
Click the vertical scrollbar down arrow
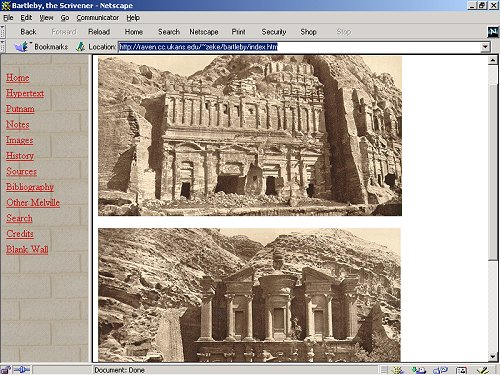click(x=493, y=357)
